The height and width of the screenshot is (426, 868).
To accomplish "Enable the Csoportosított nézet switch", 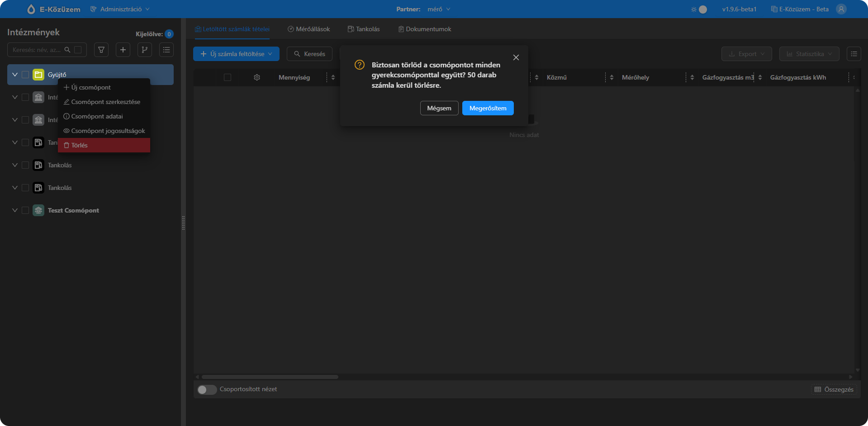I will pyautogui.click(x=207, y=389).
